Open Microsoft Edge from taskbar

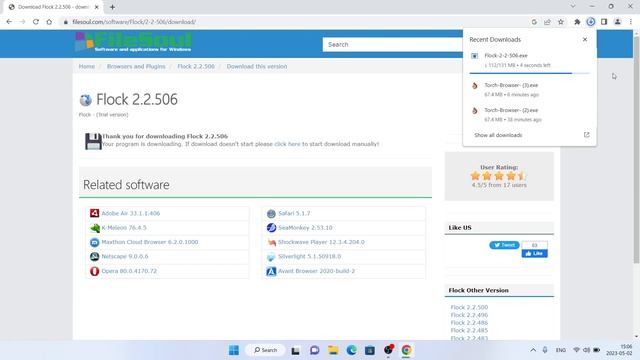coord(351,350)
